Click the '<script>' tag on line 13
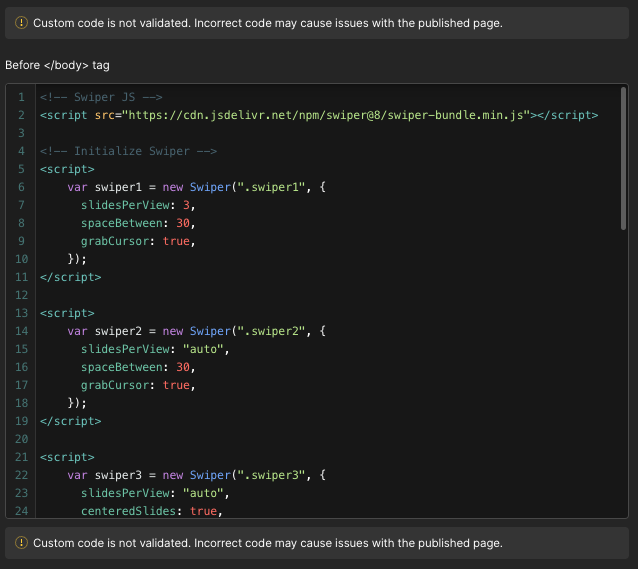638x569 pixels. [67, 313]
